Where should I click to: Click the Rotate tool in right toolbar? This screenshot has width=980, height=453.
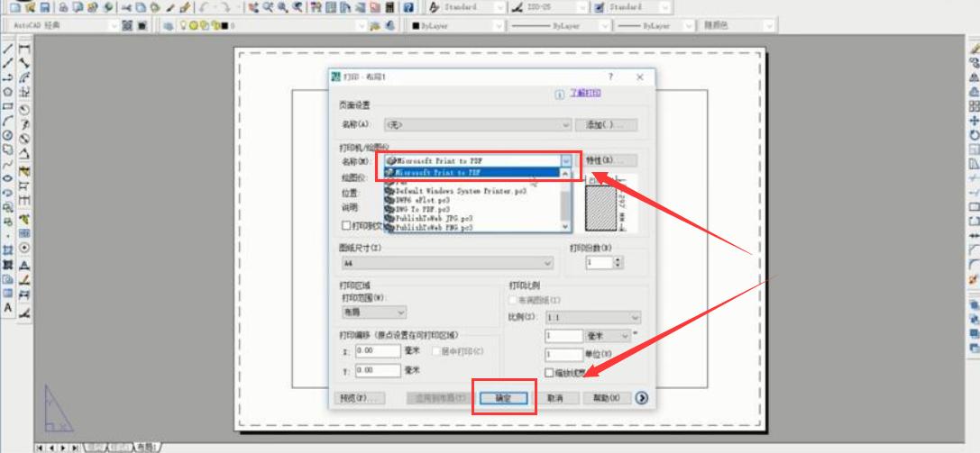tap(974, 135)
